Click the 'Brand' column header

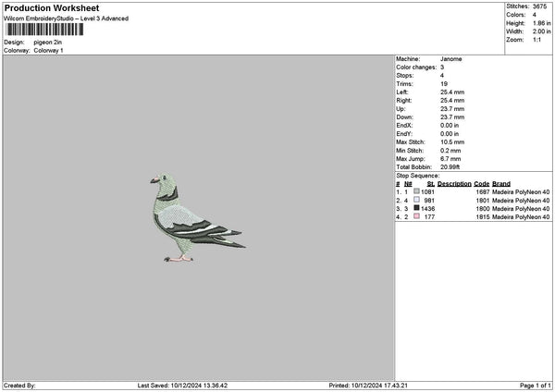(501, 184)
